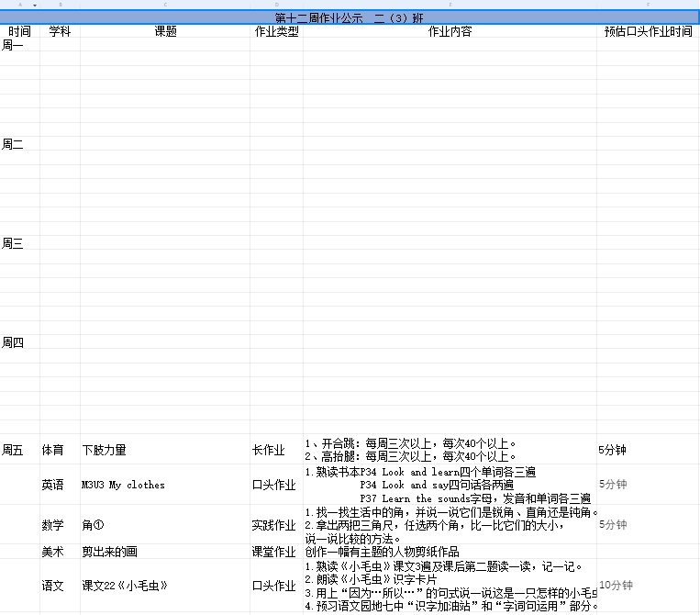Select the 周五 cell
Screen dimensions: 700x615
click(19, 449)
